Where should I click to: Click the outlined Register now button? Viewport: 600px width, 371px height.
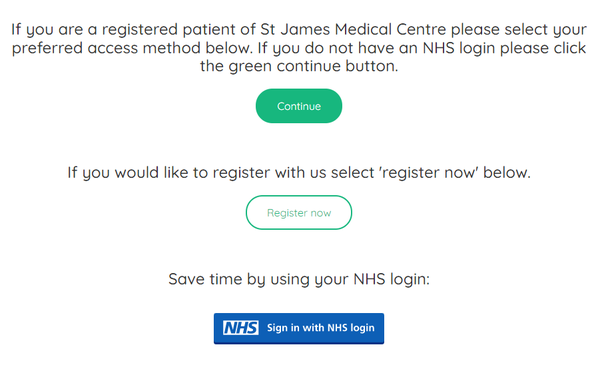(x=299, y=213)
